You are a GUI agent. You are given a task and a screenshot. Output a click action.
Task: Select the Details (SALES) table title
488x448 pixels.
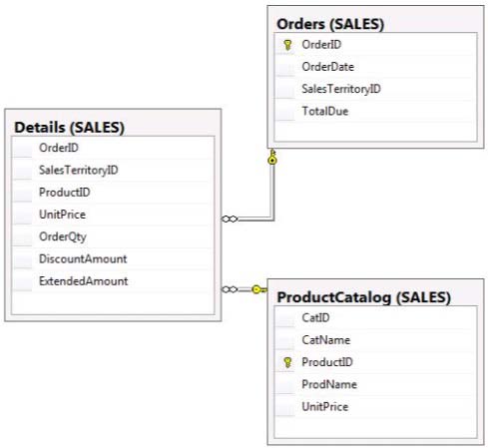[x=69, y=128]
